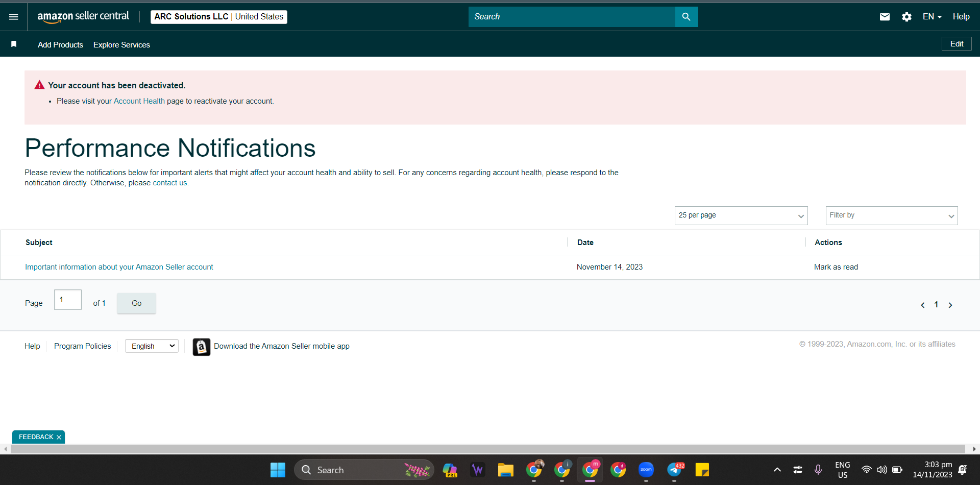Open the Account Health link
The width and height of the screenshot is (980, 485).
pos(139,101)
